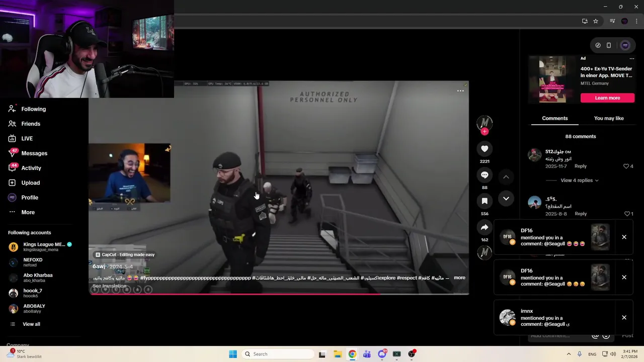The width and height of the screenshot is (644, 362).
Task: Reply to the 2025-11-7 comment
Action: click(581, 166)
